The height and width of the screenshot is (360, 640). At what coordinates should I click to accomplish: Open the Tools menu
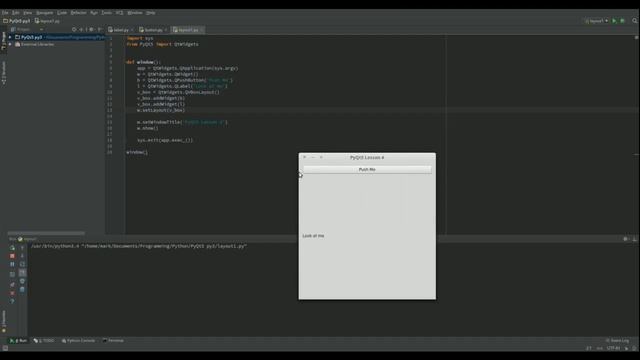[107, 13]
